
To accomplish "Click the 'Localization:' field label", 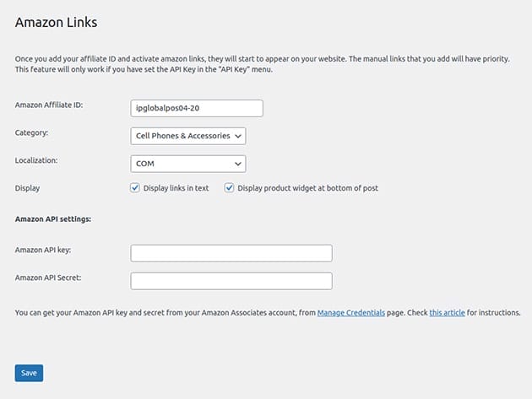I will [x=38, y=159].
